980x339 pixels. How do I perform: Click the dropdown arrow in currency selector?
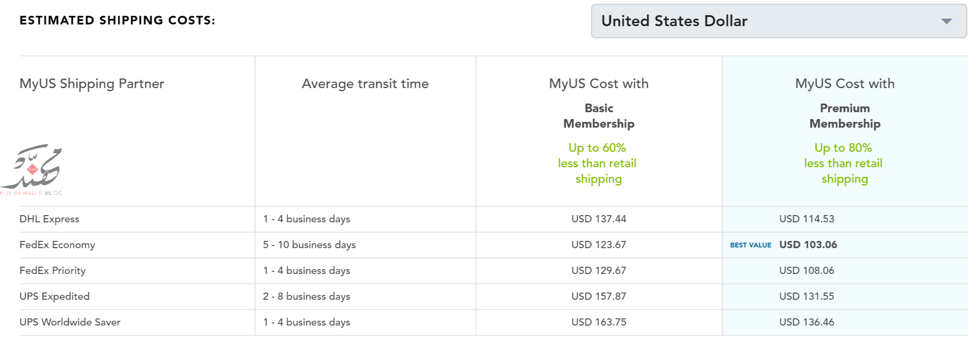click(947, 21)
